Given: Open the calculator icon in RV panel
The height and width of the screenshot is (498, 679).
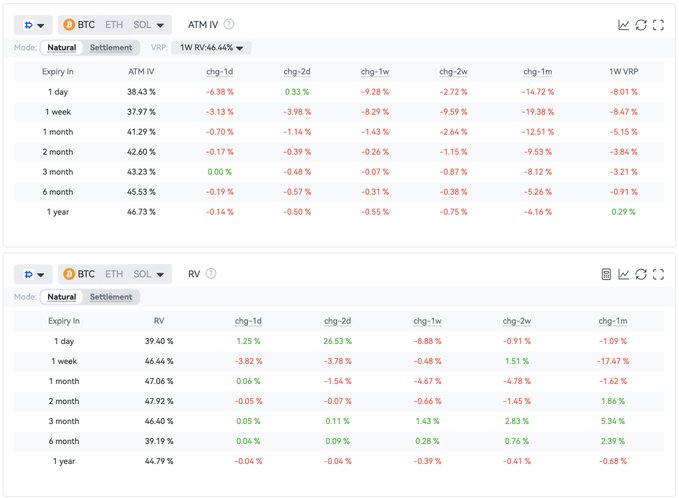Looking at the screenshot, I should pyautogui.click(x=606, y=274).
